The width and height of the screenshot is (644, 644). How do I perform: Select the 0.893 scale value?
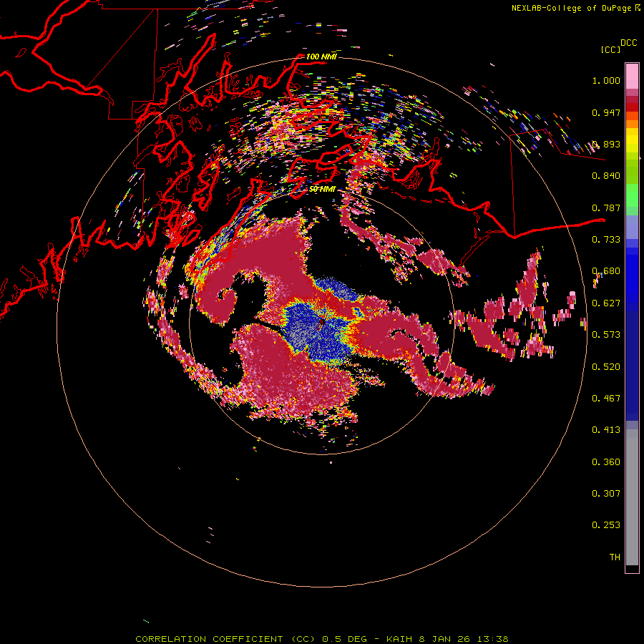(606, 144)
